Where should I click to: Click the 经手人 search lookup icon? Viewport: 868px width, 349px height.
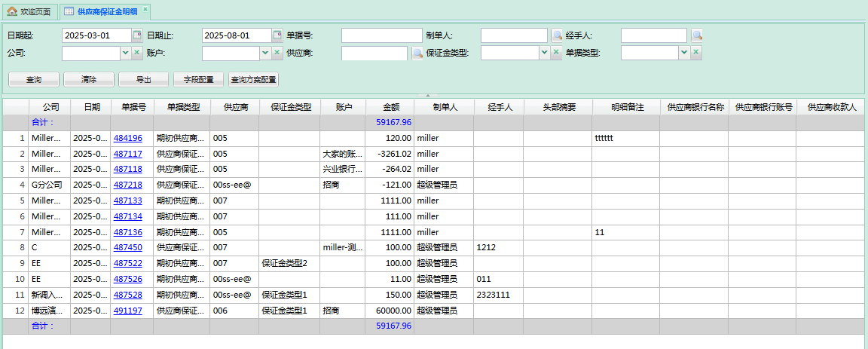(x=697, y=35)
